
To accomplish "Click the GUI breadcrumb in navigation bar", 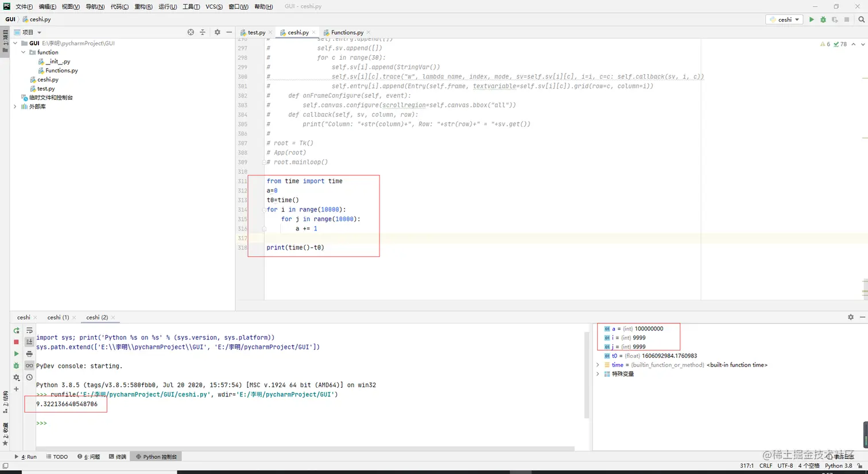I will pyautogui.click(x=10, y=20).
